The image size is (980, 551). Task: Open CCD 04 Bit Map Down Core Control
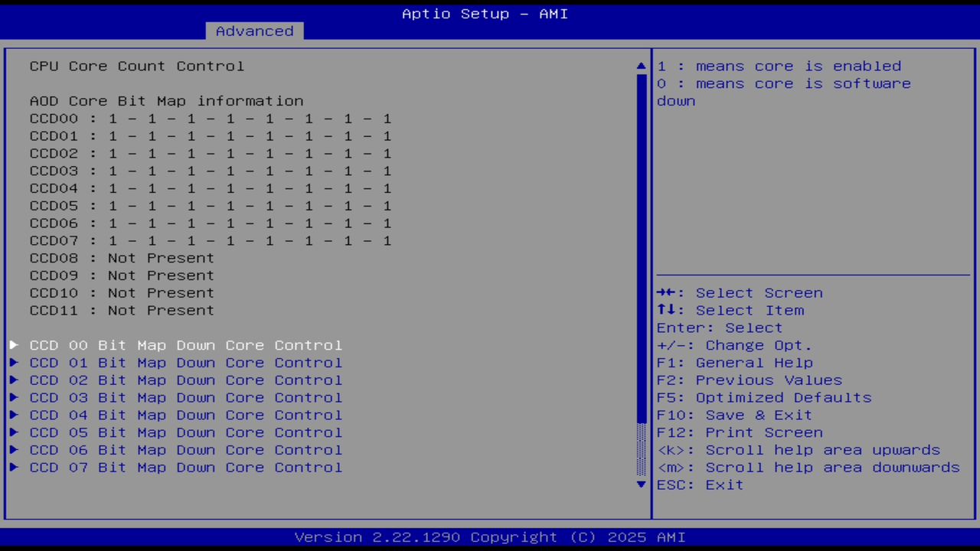185,415
